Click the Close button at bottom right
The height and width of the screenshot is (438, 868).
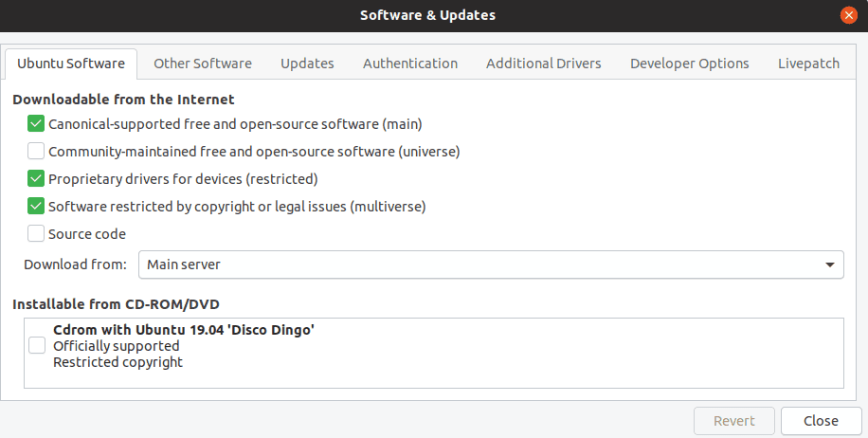820,421
